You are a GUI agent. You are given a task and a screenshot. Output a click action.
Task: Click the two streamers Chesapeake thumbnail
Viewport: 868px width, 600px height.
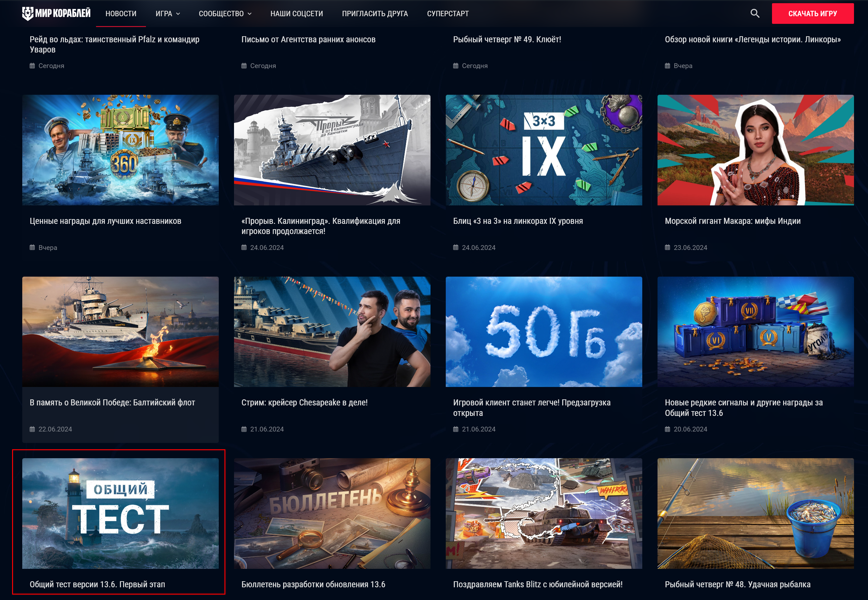pos(332,332)
